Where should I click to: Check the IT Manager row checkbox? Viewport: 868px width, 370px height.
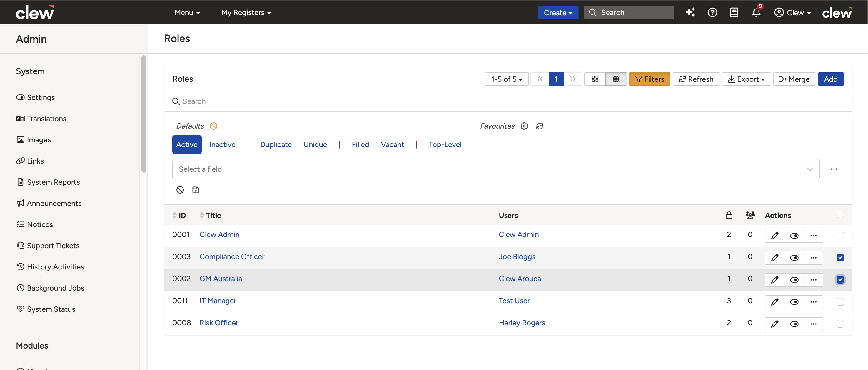840,302
